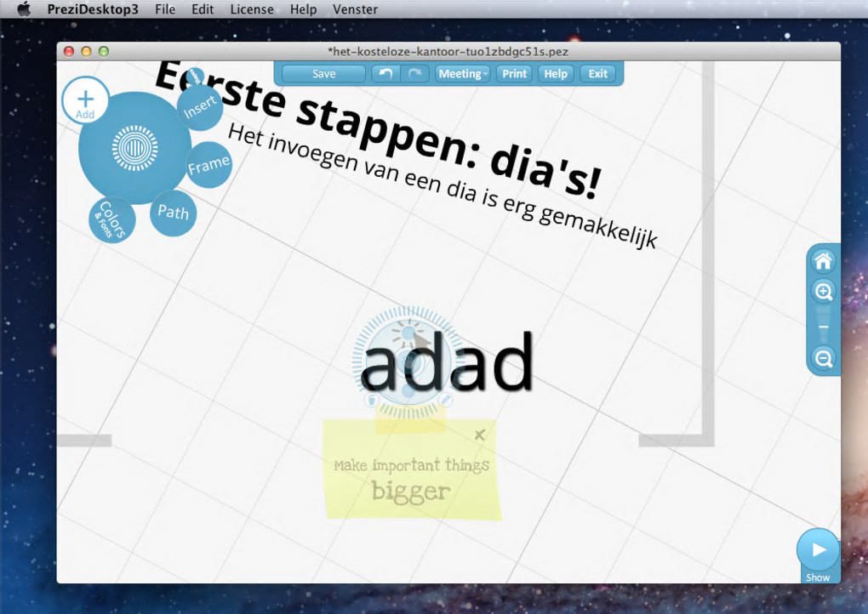Viewport: 868px width, 614px height.
Task: Click the redo arrow in the toolbar
Action: [x=414, y=74]
